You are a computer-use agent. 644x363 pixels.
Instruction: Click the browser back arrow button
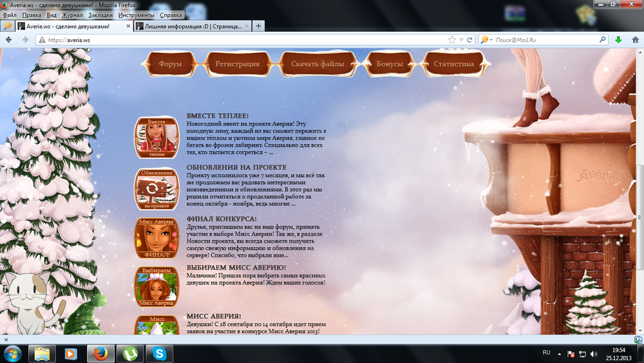(x=9, y=40)
